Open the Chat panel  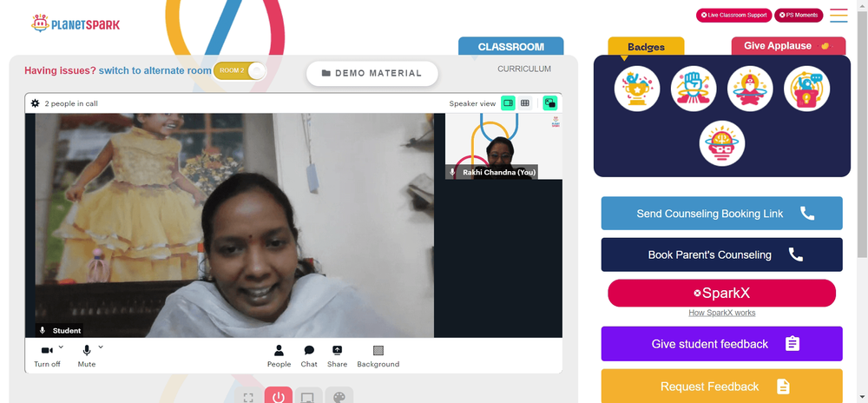(309, 356)
